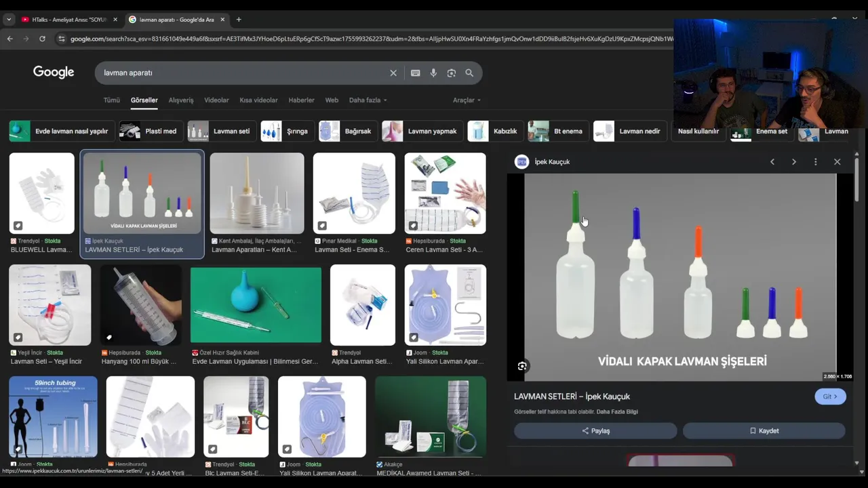
Task: Expand the Araçlar tools dropdown
Action: pyautogui.click(x=467, y=100)
